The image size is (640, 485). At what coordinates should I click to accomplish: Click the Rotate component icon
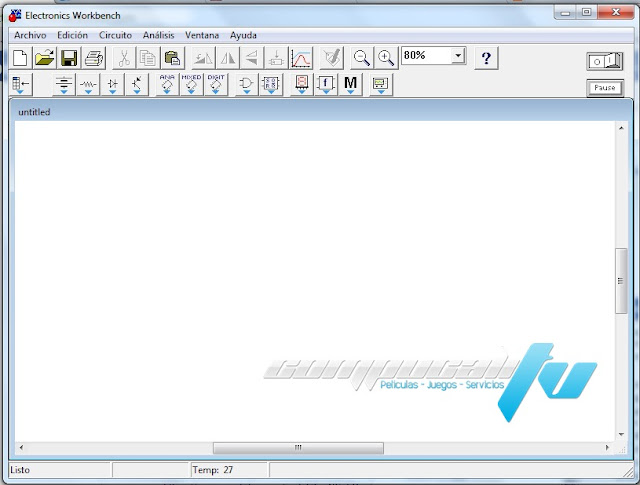click(203, 58)
